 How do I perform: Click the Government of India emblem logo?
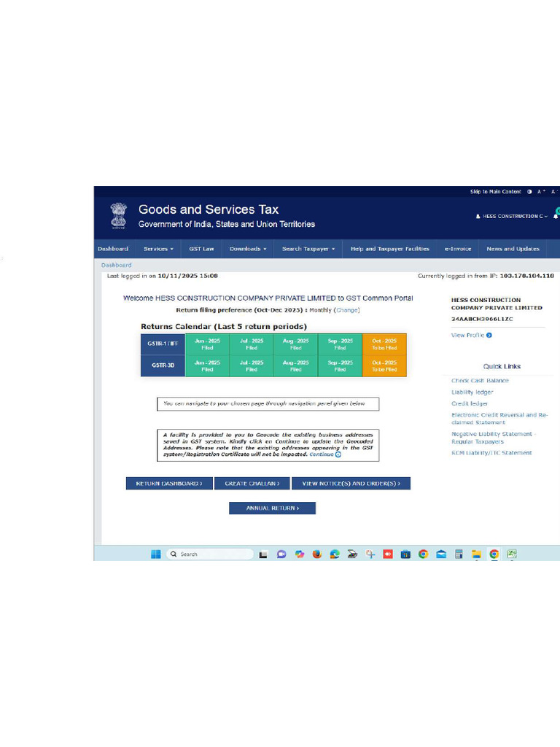point(119,216)
